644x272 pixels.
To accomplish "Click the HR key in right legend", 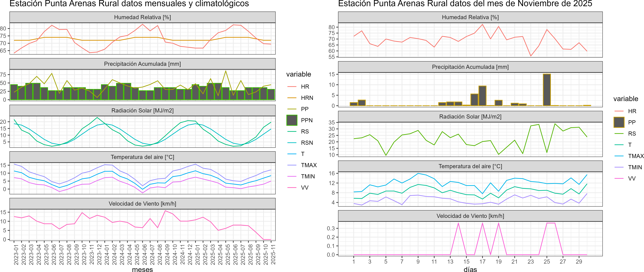I will click(x=619, y=111).
